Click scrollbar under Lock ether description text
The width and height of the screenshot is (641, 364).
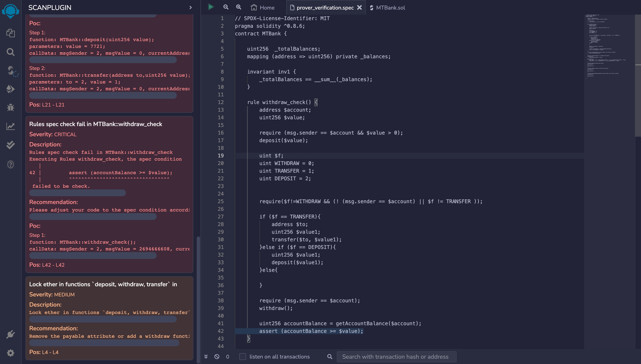103,319
